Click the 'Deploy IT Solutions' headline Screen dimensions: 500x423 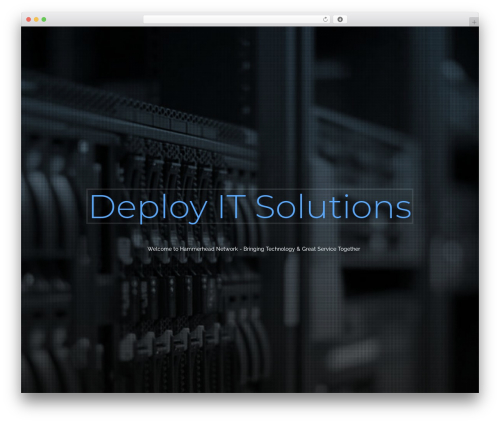pyautogui.click(x=250, y=207)
